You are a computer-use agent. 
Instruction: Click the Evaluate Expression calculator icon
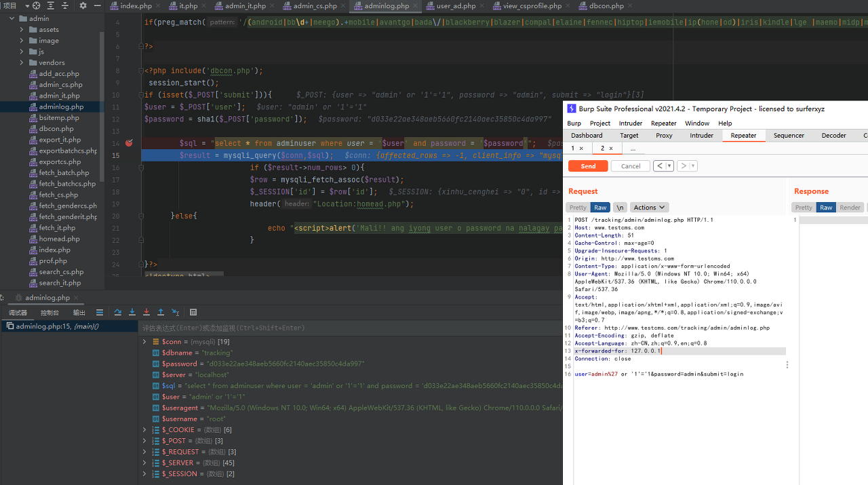click(x=193, y=312)
